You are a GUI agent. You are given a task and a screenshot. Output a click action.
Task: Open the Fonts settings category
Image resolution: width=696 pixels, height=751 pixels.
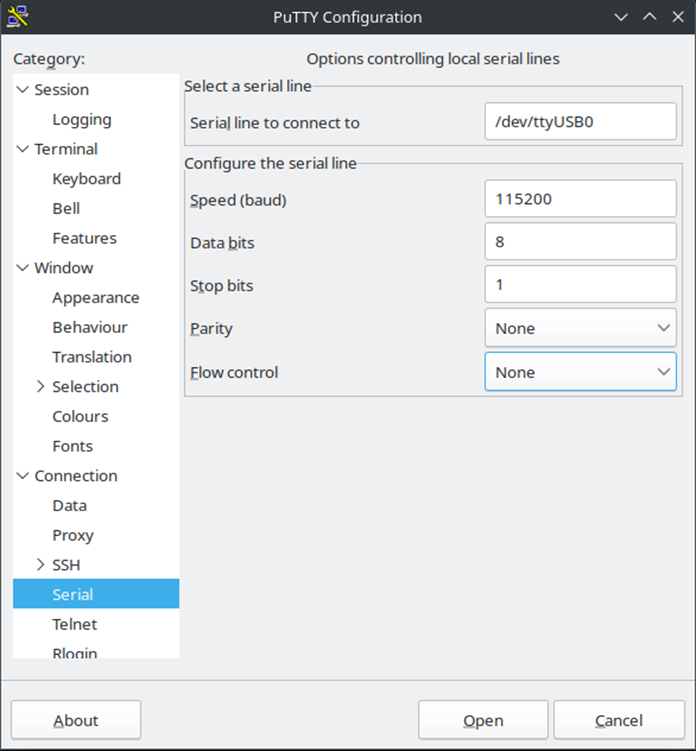pyautogui.click(x=73, y=446)
